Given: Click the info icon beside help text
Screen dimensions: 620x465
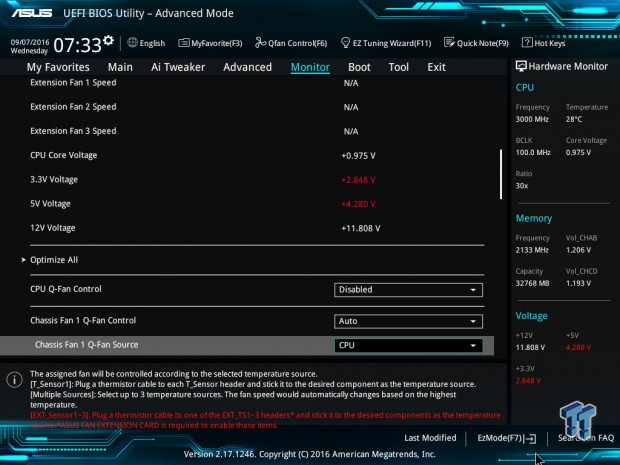Looking at the screenshot, I should [14, 380].
